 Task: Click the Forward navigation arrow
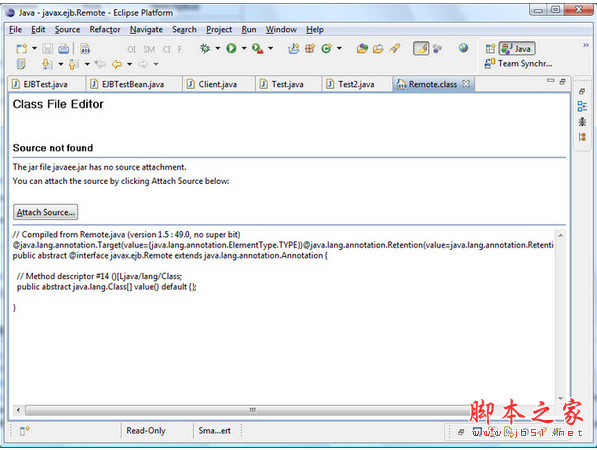click(x=143, y=64)
